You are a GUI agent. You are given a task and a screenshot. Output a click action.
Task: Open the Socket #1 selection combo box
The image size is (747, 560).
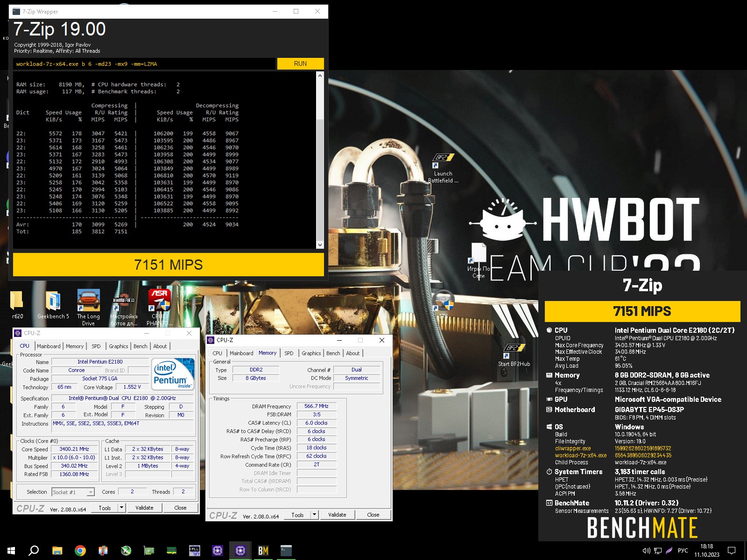[x=73, y=492]
